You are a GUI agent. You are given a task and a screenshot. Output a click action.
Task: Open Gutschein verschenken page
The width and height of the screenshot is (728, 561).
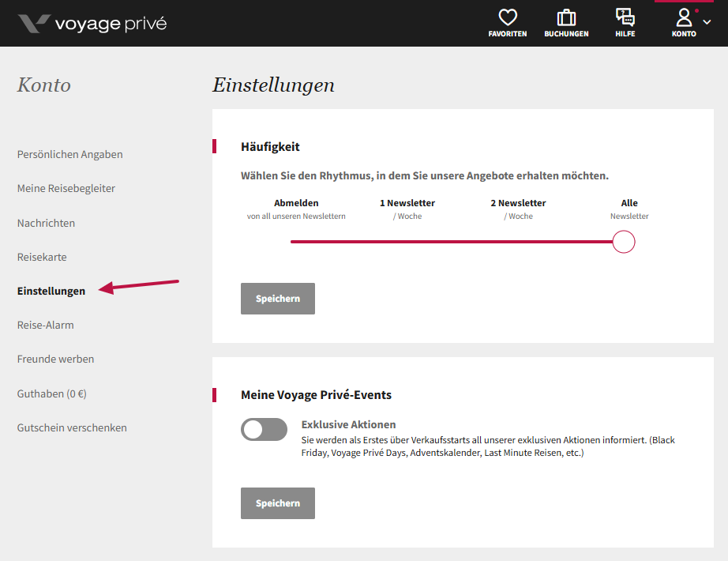(72, 427)
